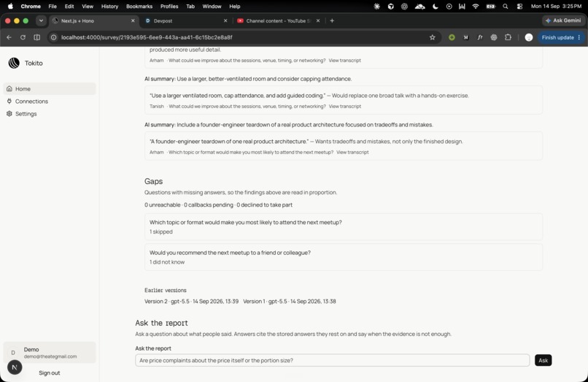This screenshot has width=588, height=382.
Task: Click the Ask button
Action: [x=543, y=360]
